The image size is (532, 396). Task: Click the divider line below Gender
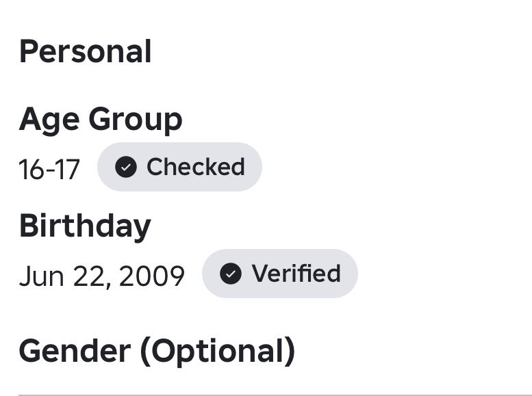274,395
